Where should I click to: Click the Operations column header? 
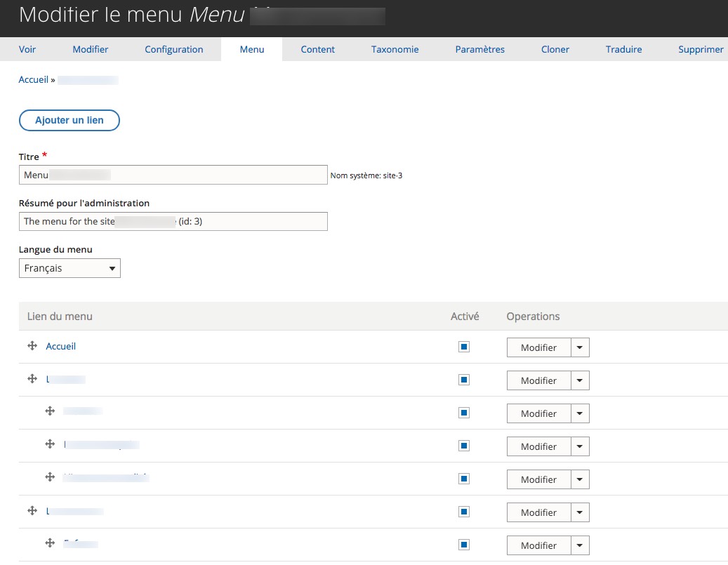click(533, 316)
